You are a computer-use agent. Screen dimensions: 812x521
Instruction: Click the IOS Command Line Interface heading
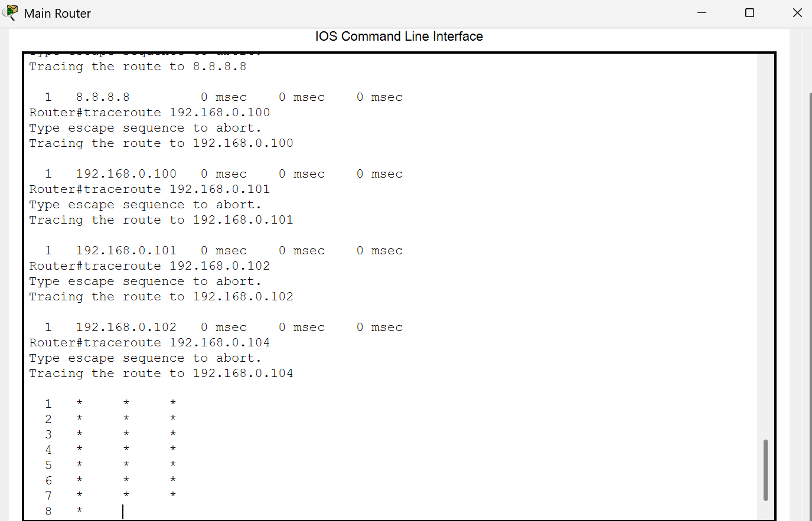coord(399,37)
